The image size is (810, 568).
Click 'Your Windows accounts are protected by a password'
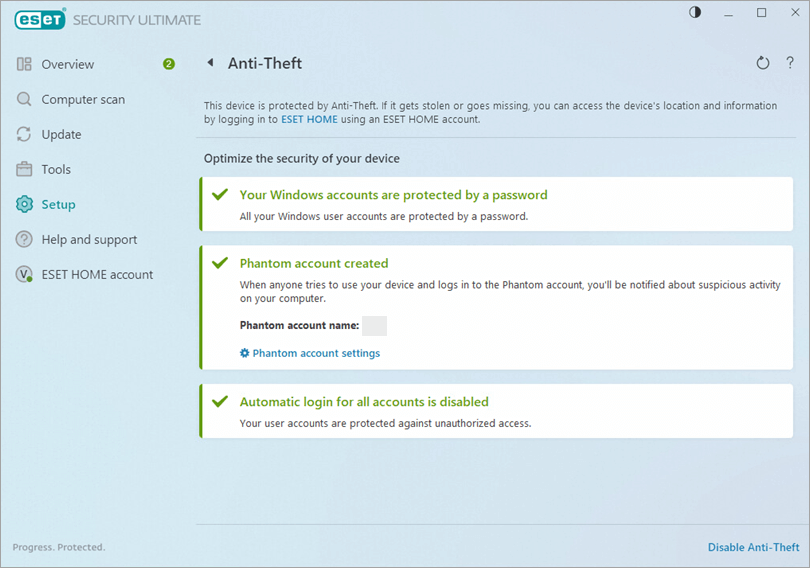(393, 195)
